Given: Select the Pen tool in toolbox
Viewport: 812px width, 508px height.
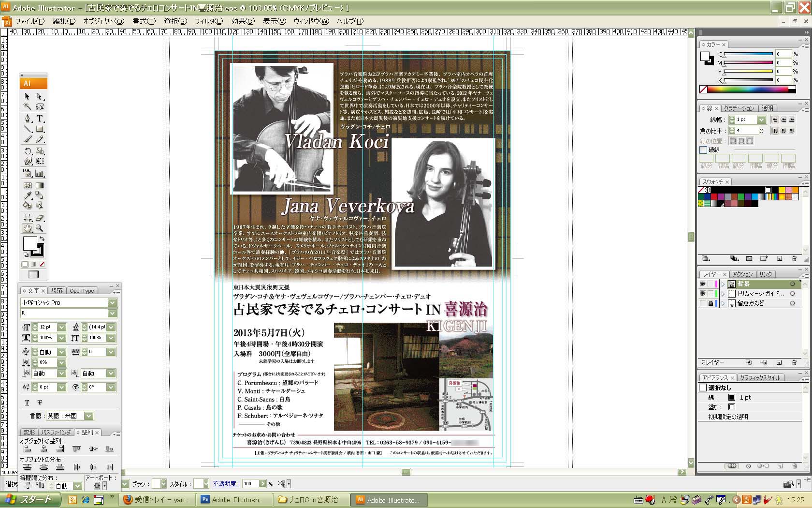Looking at the screenshot, I should [28, 119].
